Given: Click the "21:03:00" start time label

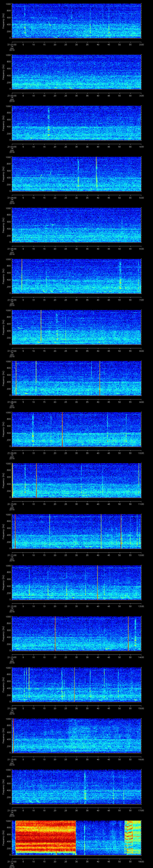Looking at the screenshot, I should (12, 146).
